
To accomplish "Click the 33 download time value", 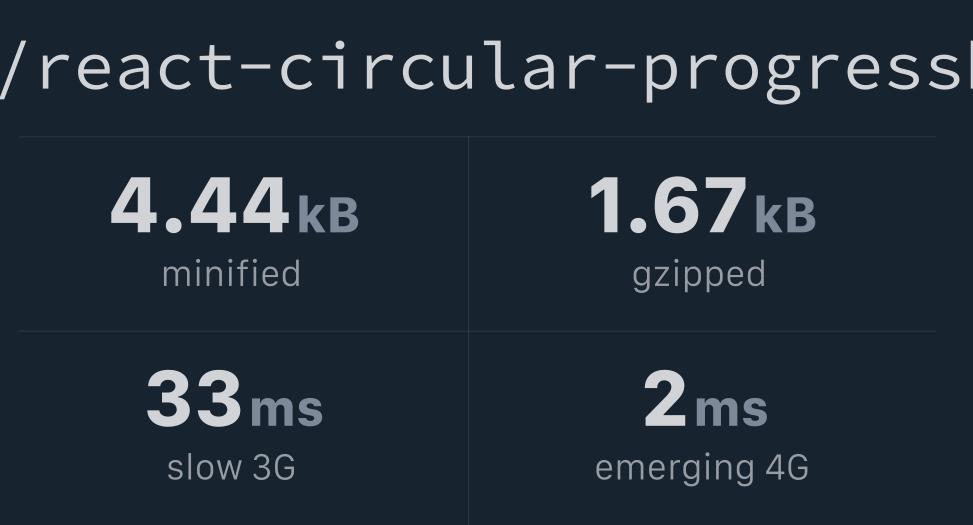I will (194, 400).
